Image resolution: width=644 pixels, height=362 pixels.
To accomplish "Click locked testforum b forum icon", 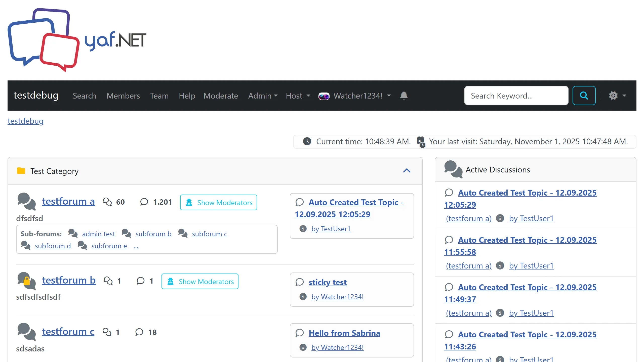I will coord(26,281).
